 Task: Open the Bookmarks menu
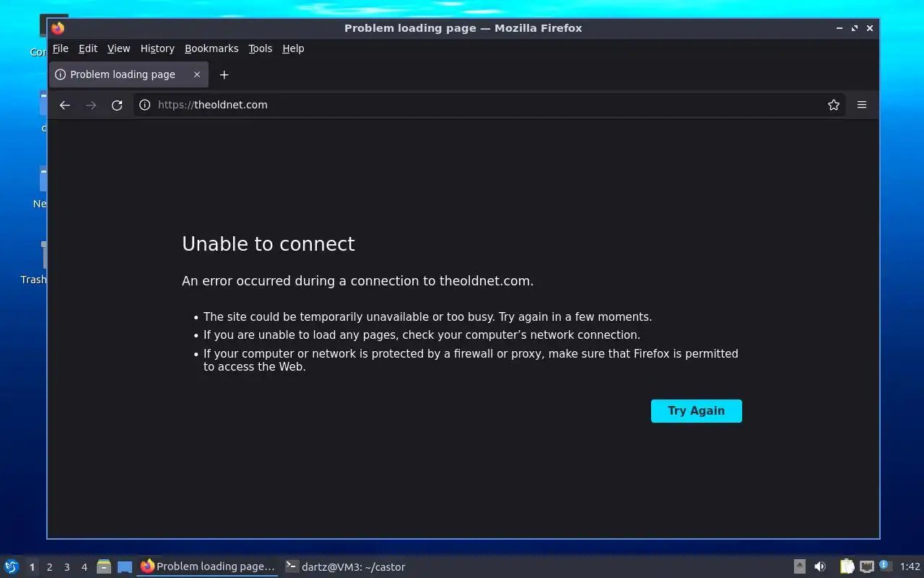[212, 48]
